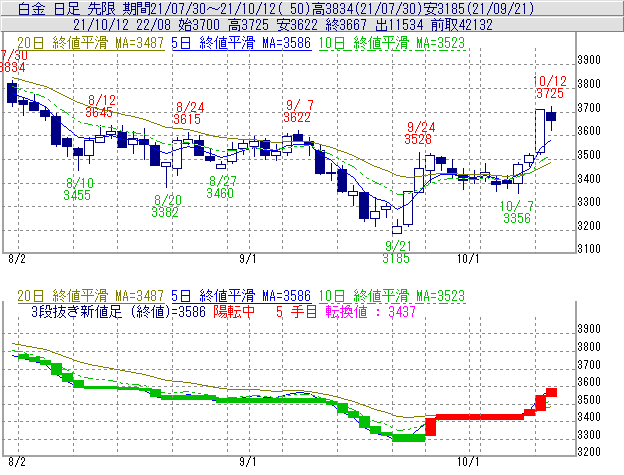Click the tall white candlestick near 10/12
The image size is (624, 475).
(x=540, y=131)
